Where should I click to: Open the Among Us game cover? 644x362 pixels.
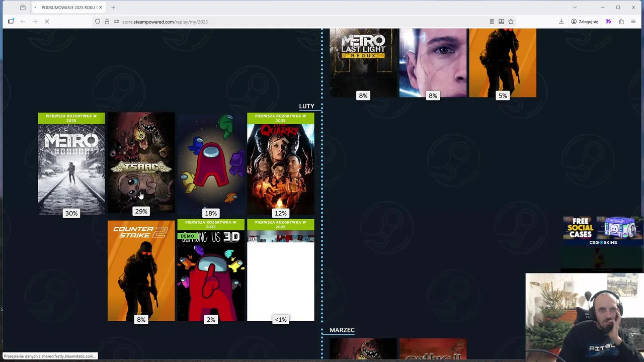(x=211, y=164)
